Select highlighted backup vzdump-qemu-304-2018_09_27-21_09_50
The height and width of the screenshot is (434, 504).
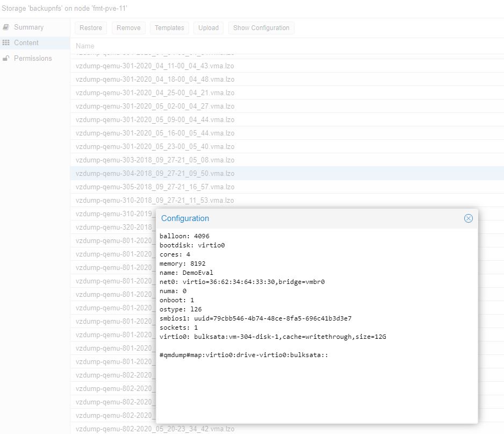pyautogui.click(x=155, y=174)
